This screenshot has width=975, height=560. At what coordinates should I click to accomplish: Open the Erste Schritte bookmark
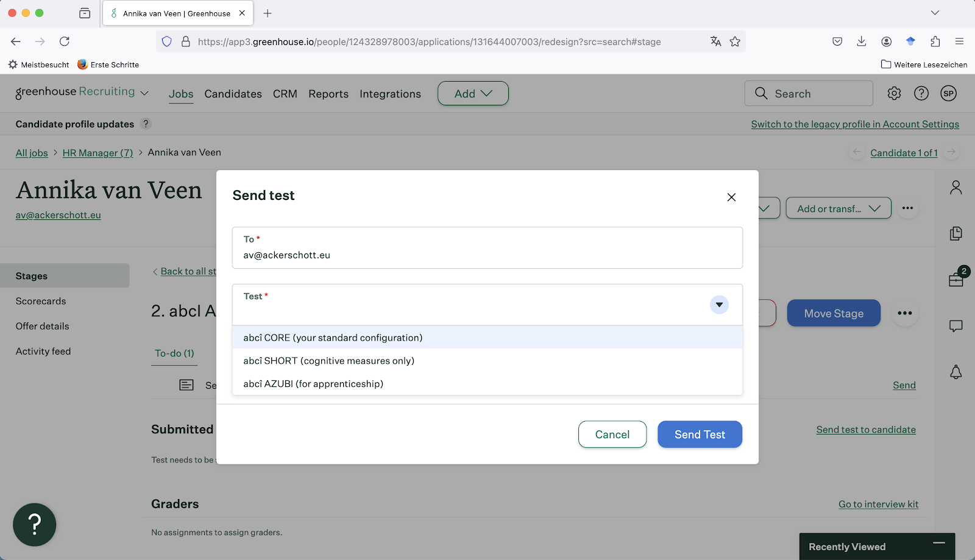(108, 65)
